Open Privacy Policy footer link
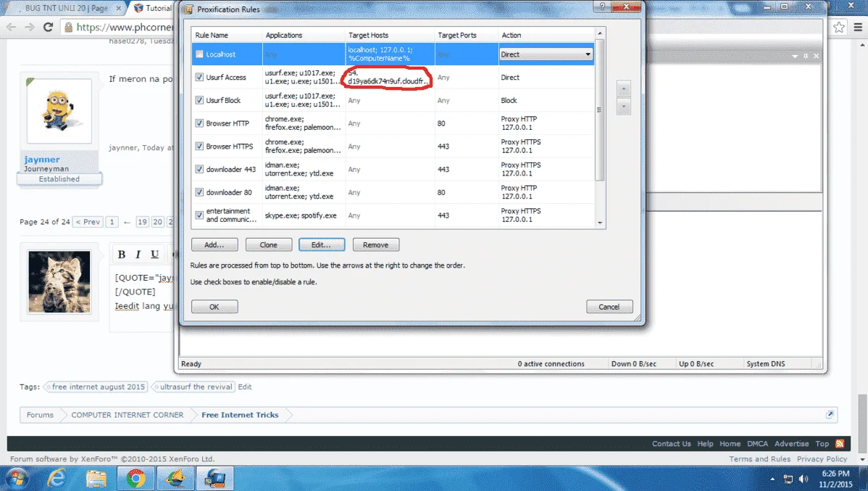 (822, 459)
